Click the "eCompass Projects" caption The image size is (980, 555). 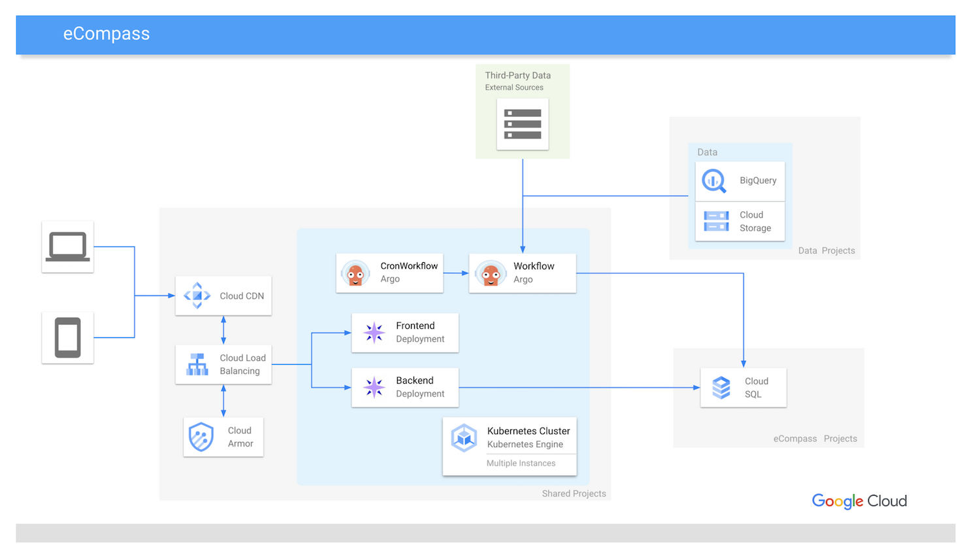[815, 439]
